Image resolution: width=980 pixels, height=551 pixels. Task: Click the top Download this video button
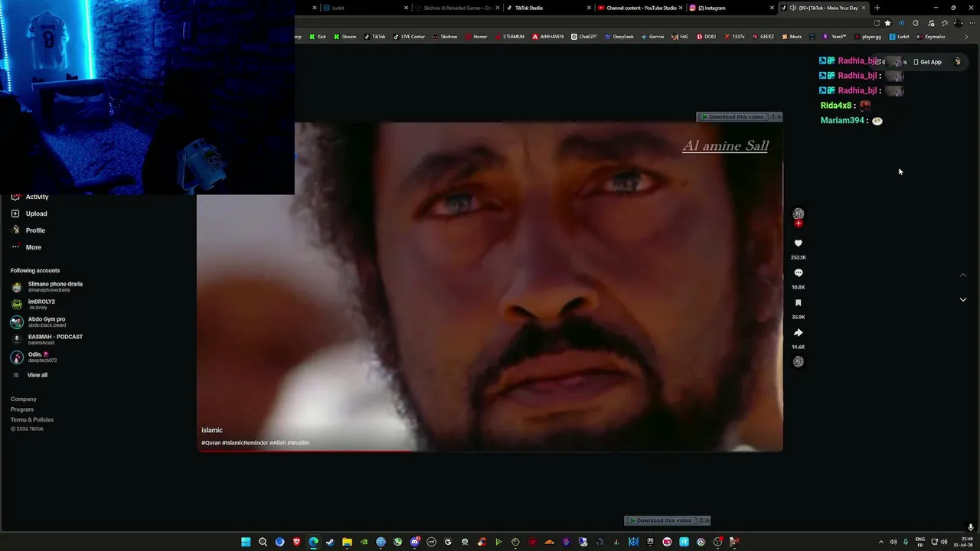[733, 117]
